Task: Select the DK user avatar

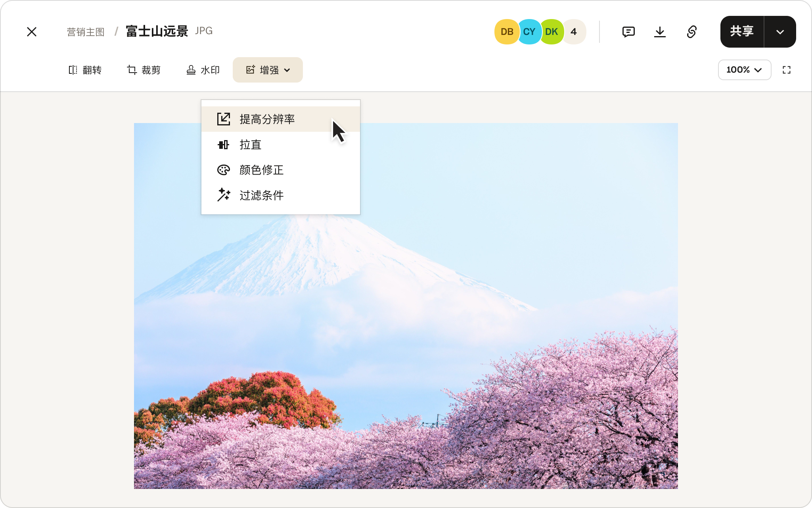Action: 552,32
